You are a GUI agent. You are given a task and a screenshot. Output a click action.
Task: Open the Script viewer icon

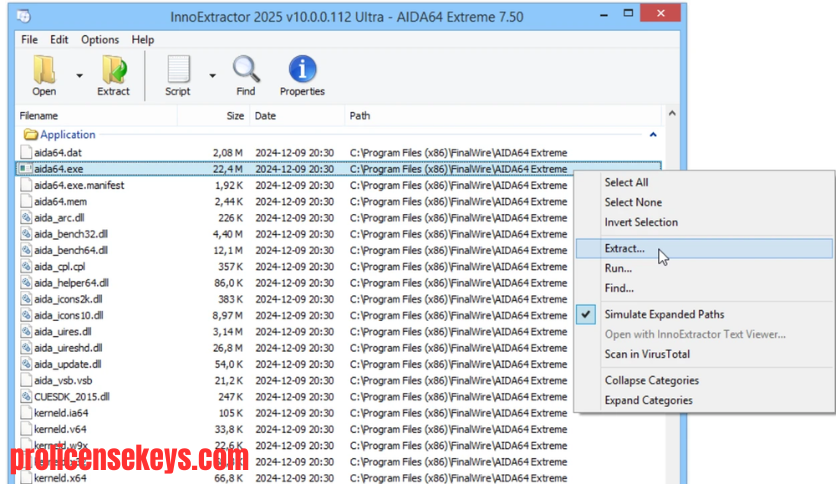coord(178,70)
